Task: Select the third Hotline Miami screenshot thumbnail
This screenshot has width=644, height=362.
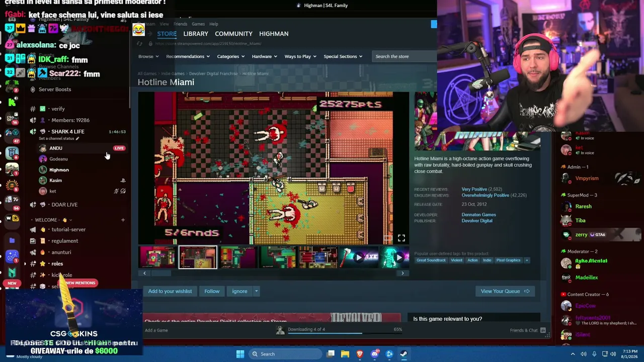Action: pyautogui.click(x=238, y=257)
